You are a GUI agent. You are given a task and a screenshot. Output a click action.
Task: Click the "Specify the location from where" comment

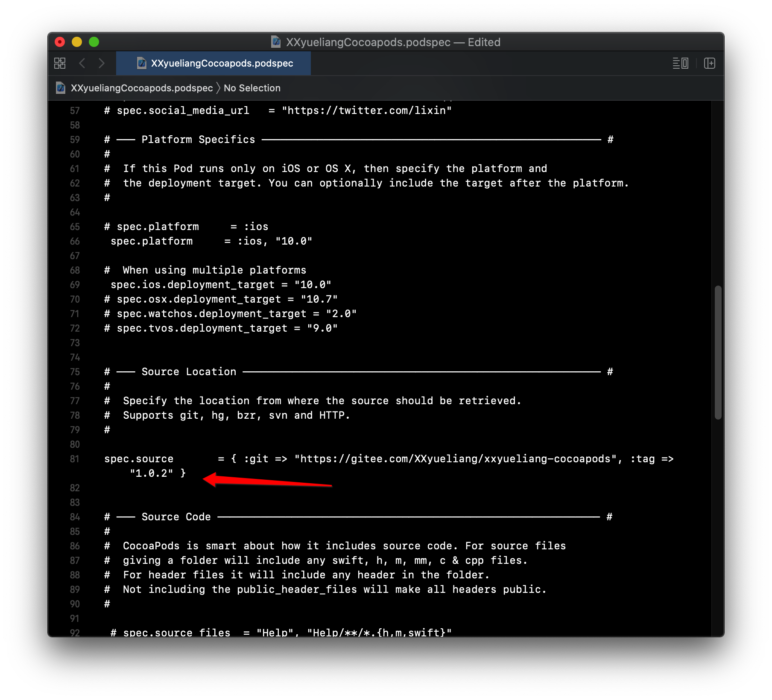(x=313, y=401)
